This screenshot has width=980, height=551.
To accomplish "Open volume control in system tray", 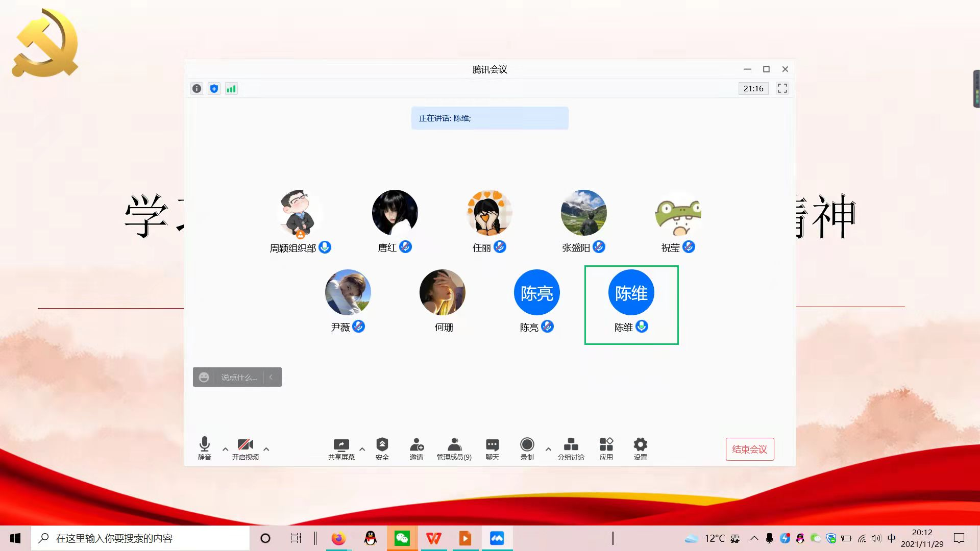I will click(x=876, y=538).
